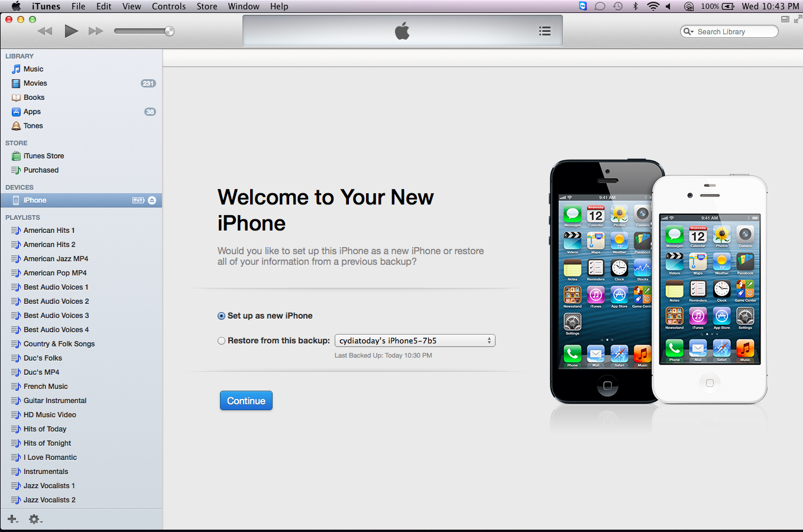Screen dimensions: 803x532
Task: Open Apps library icon
Action: [x=16, y=112]
